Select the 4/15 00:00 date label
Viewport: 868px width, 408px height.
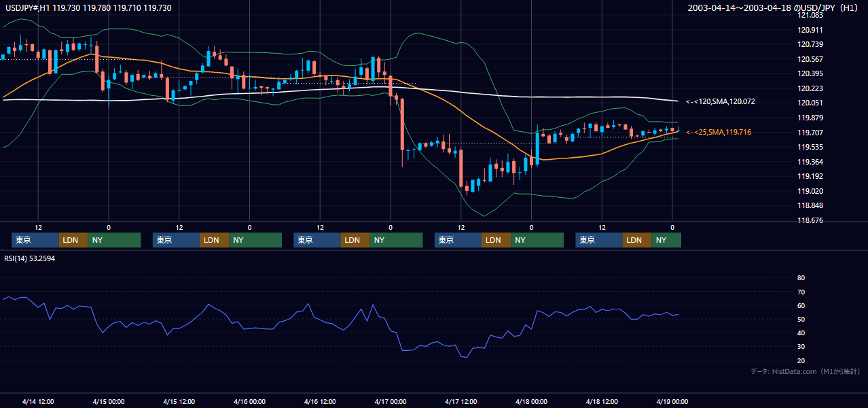click(x=108, y=401)
